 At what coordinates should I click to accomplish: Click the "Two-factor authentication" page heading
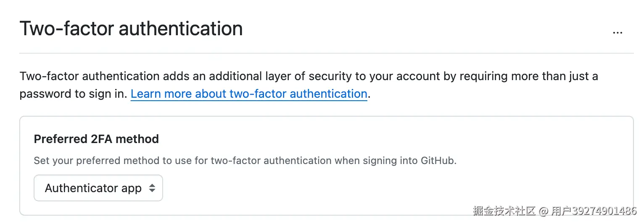pos(131,29)
